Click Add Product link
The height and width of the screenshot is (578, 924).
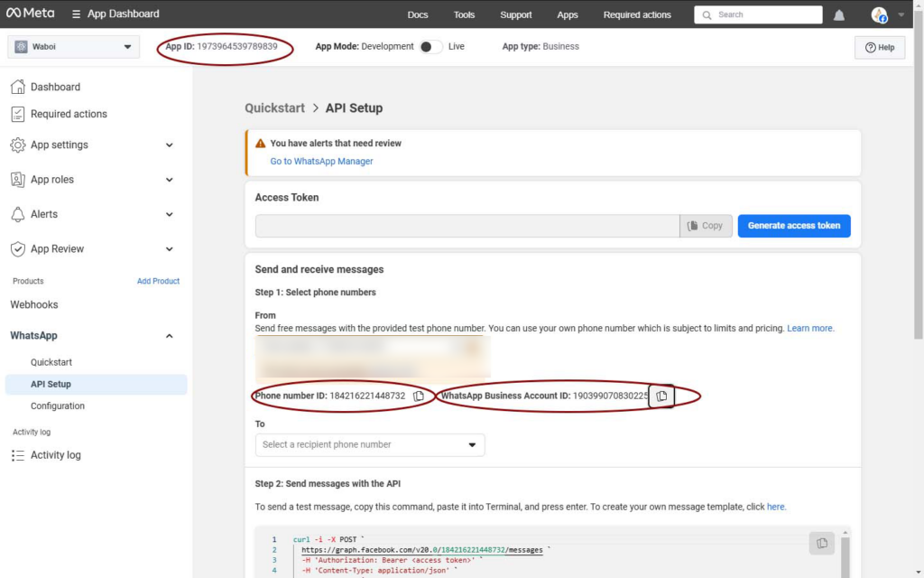158,282
